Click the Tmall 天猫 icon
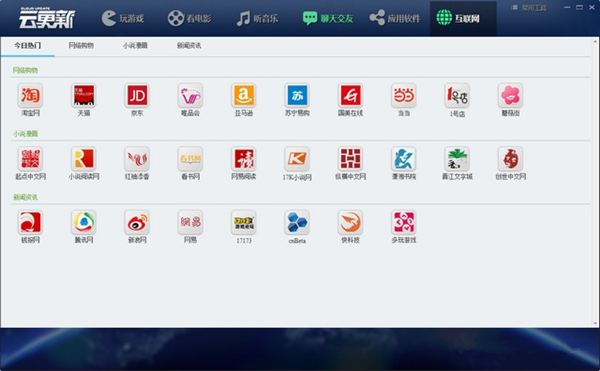Viewport: 600px width, 371px height. [x=84, y=95]
